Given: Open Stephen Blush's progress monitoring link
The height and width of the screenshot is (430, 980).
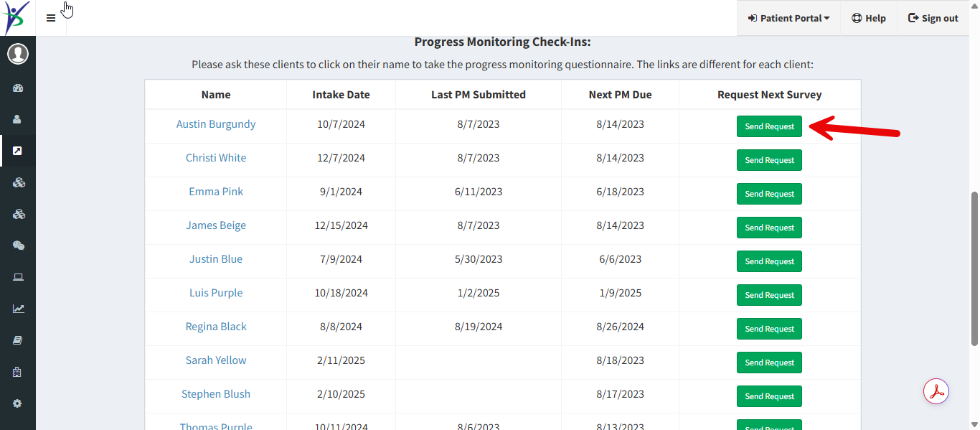Looking at the screenshot, I should 216,394.
